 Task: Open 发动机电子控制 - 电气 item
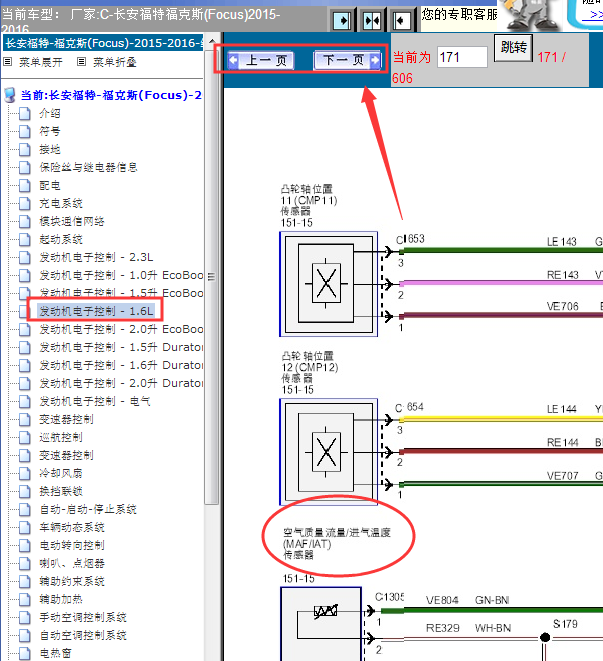pos(95,401)
